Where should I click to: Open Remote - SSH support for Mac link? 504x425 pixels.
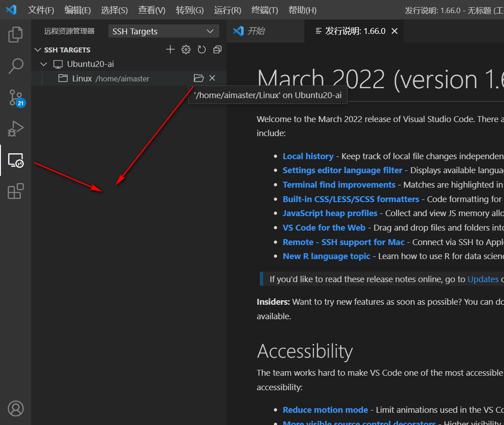click(343, 242)
